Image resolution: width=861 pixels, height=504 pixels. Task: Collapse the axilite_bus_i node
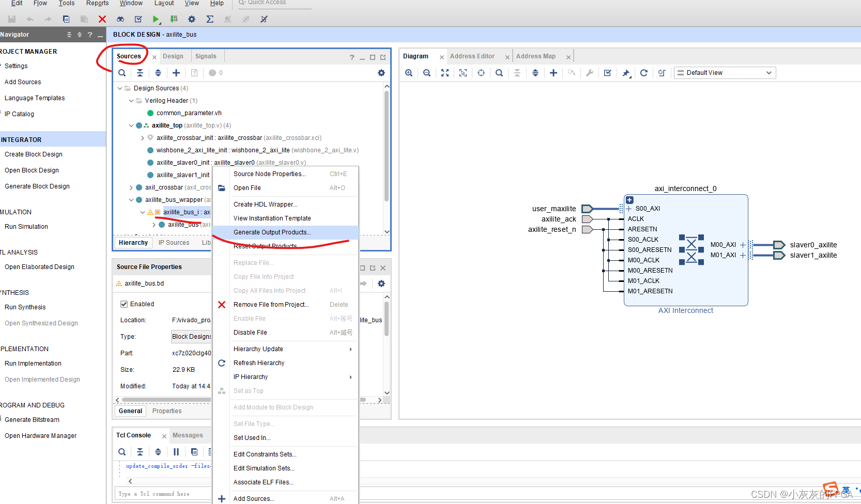pyautogui.click(x=143, y=212)
